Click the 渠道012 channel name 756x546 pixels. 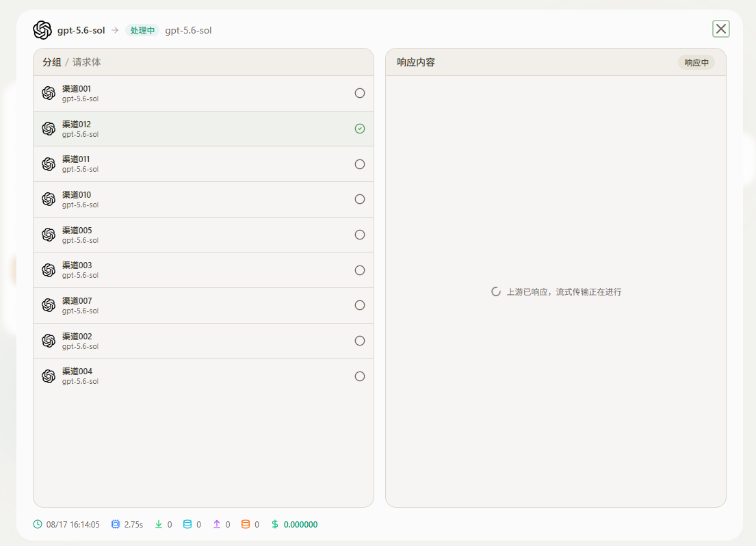pos(76,124)
